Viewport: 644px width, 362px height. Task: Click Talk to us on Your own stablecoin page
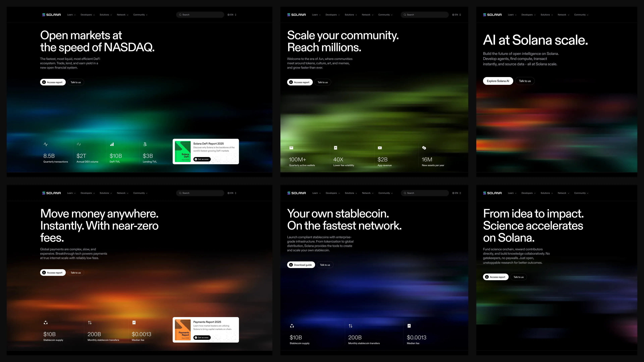coord(325,265)
